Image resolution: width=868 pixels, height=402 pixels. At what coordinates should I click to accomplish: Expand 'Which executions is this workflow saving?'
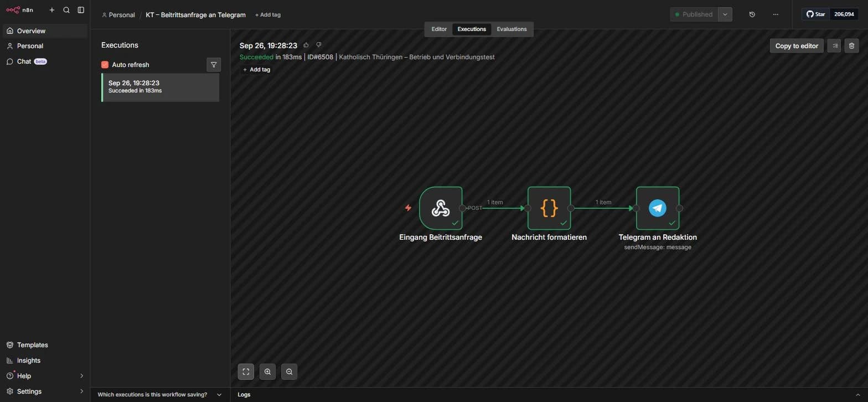160,395
